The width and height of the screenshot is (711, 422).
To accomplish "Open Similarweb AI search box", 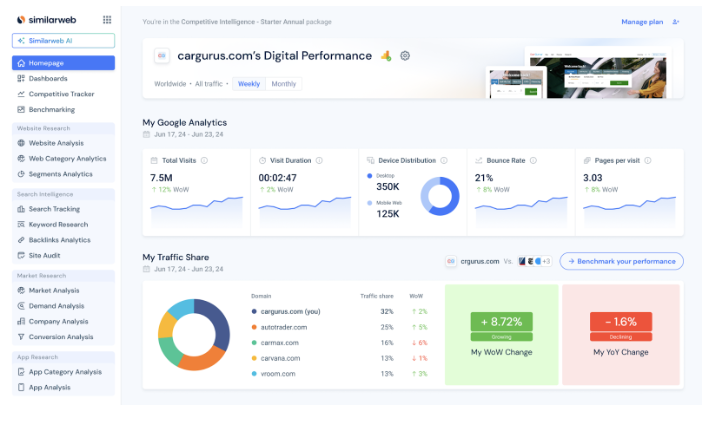I will 63,40.
